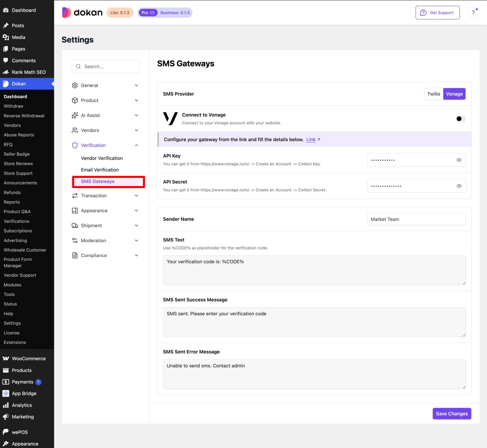The height and width of the screenshot is (448, 487).
Task: Click the Vonage V logo
Action: coord(170,119)
